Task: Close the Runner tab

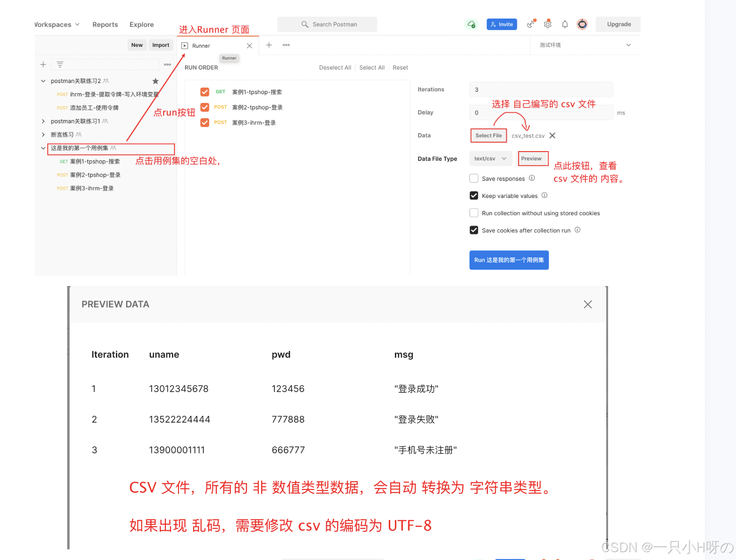Action: pos(249,45)
